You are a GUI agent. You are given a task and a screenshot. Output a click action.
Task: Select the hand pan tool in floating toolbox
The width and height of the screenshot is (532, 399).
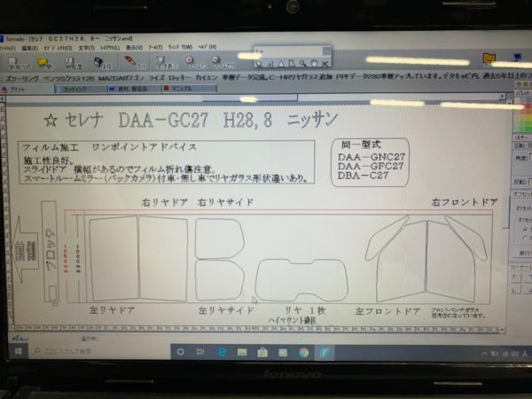click(314, 64)
